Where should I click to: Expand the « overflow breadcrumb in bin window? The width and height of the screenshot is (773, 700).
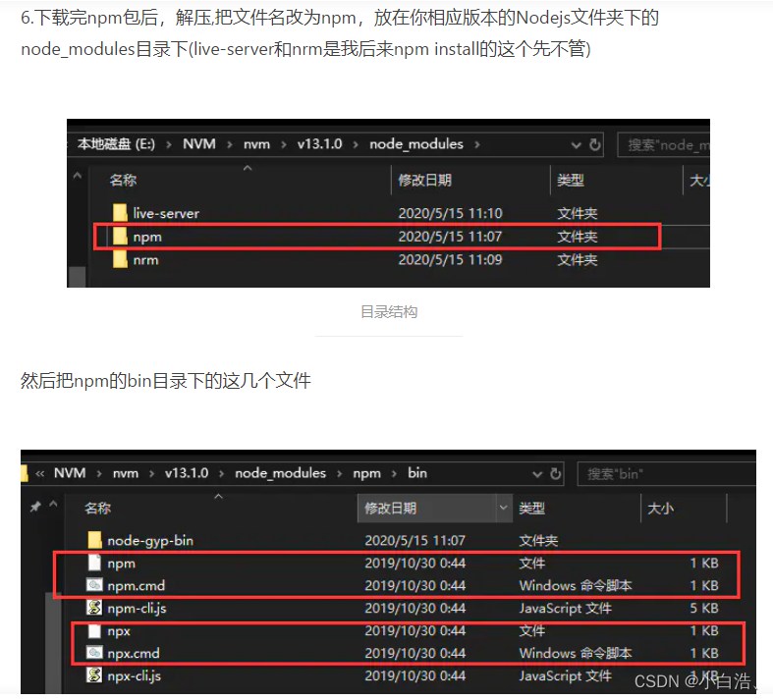pyautogui.click(x=40, y=474)
